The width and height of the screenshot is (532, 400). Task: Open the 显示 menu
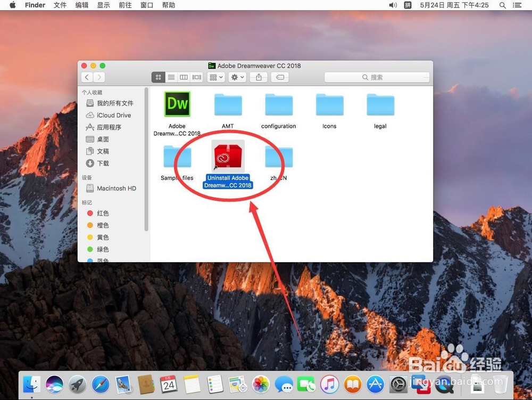point(104,5)
